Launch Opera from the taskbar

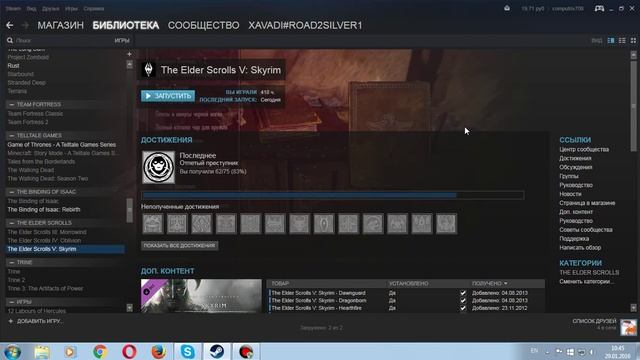(x=129, y=352)
